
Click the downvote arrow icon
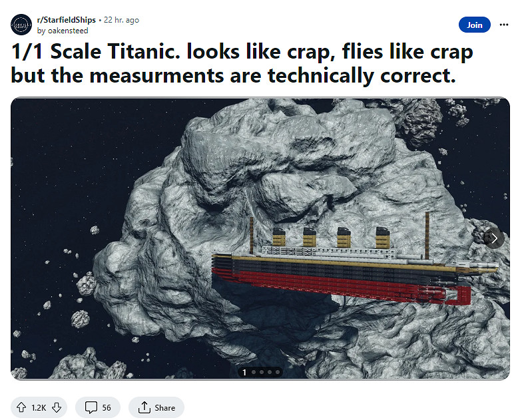click(x=57, y=407)
